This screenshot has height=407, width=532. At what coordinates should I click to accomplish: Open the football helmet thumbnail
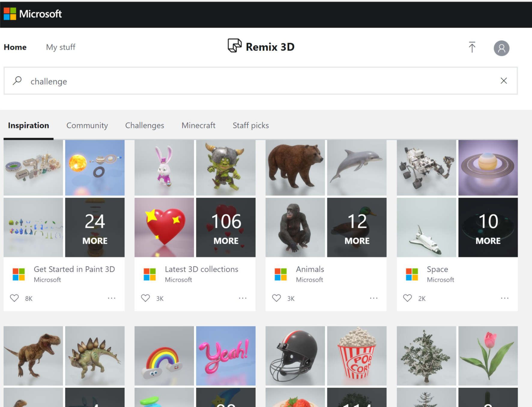click(295, 356)
